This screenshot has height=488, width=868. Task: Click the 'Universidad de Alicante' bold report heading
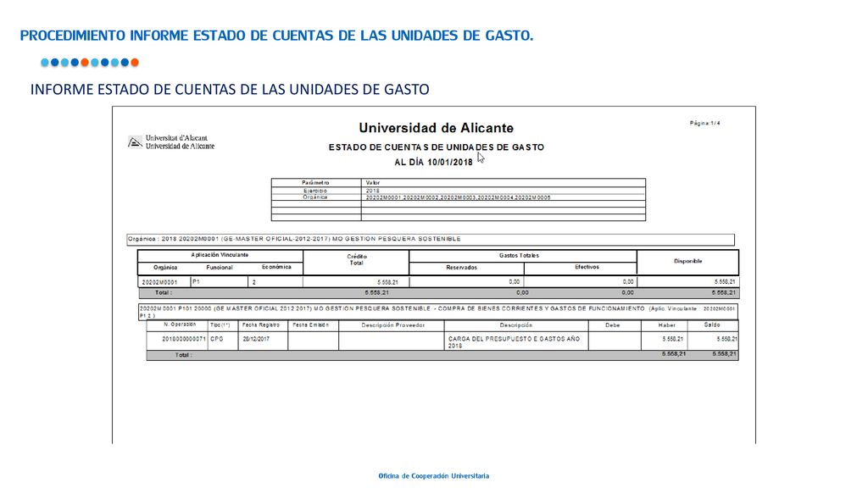point(437,128)
